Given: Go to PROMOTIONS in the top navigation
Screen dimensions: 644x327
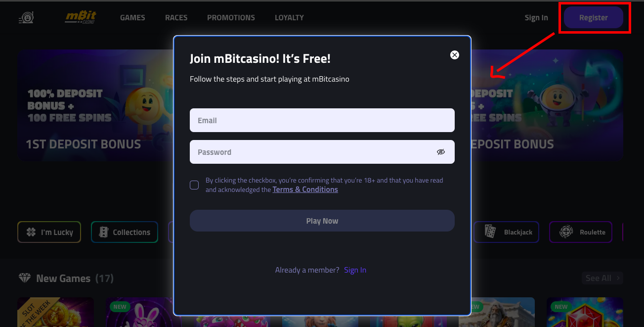Looking at the screenshot, I should 231,18.
